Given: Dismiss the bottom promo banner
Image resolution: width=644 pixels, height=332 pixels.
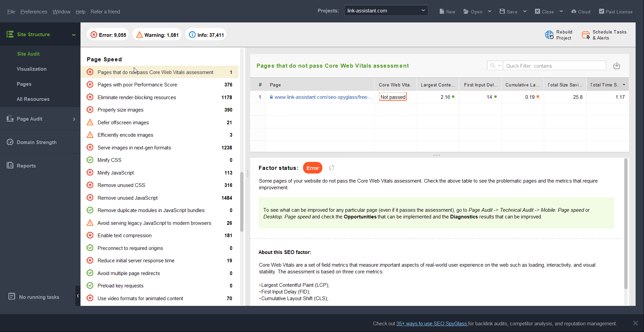Looking at the screenshot, I should point(635,323).
